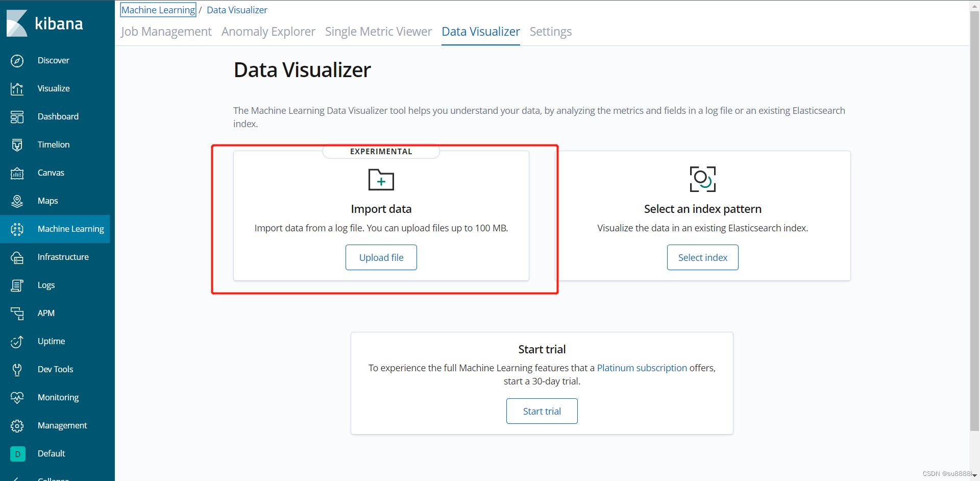Switch to the Job Management tab
980x481 pixels.
[x=166, y=32]
